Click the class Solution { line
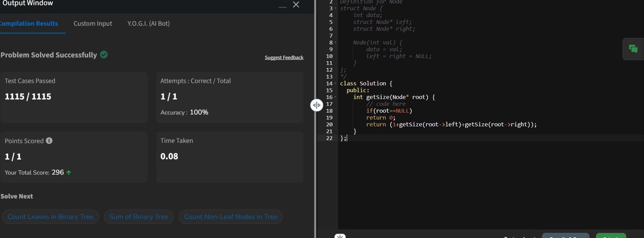Image resolution: width=644 pixels, height=238 pixels. point(367,83)
